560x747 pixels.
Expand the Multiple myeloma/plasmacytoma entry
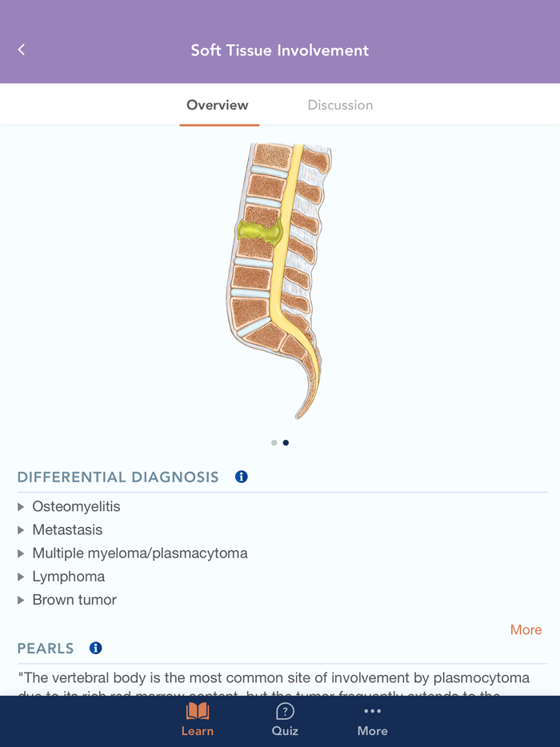tap(140, 553)
